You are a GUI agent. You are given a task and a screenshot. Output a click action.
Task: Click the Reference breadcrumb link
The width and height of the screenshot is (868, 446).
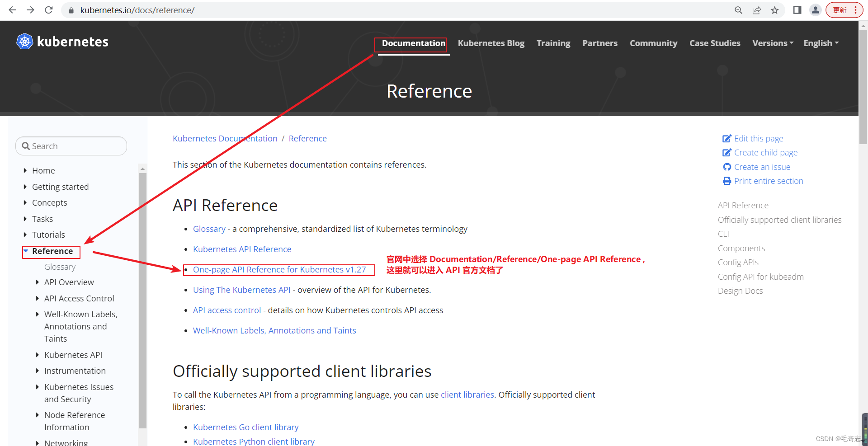pos(307,138)
